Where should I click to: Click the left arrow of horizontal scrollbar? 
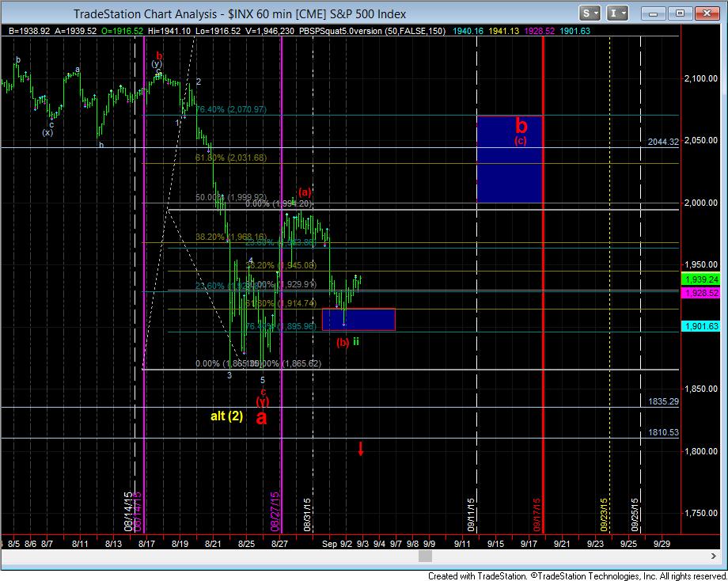(8, 559)
